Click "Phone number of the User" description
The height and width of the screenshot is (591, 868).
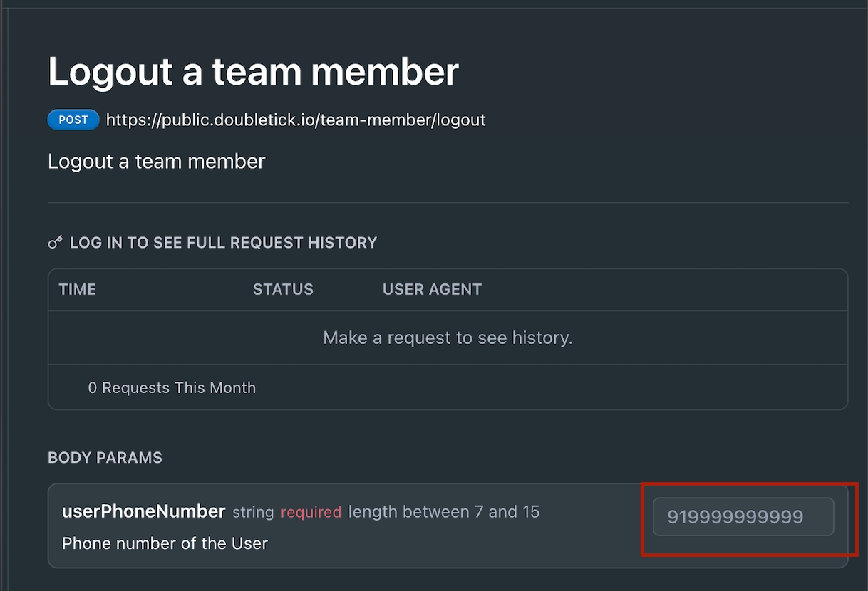165,543
